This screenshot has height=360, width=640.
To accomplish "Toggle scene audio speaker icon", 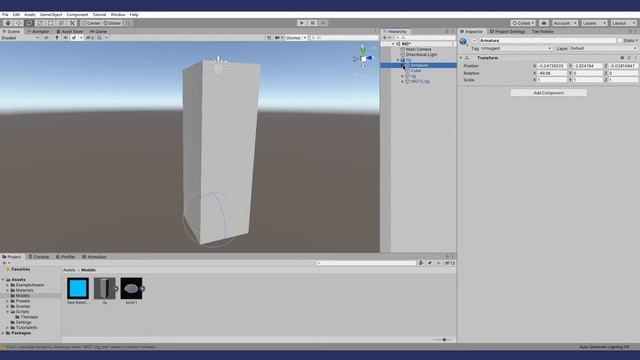I will point(65,38).
